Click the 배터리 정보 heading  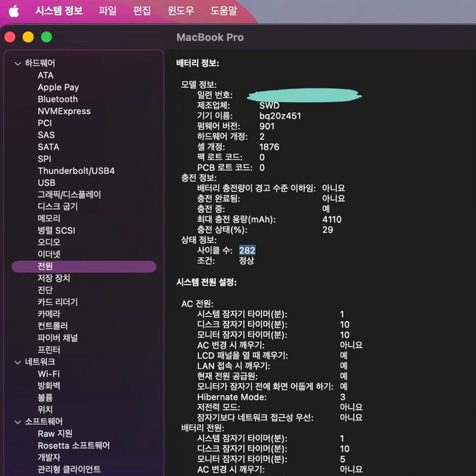pos(197,63)
